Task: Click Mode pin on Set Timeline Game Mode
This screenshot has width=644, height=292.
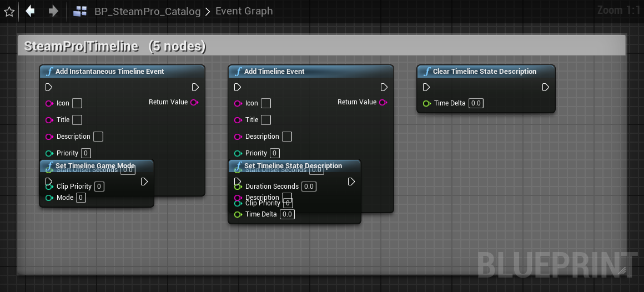Action: coord(49,198)
